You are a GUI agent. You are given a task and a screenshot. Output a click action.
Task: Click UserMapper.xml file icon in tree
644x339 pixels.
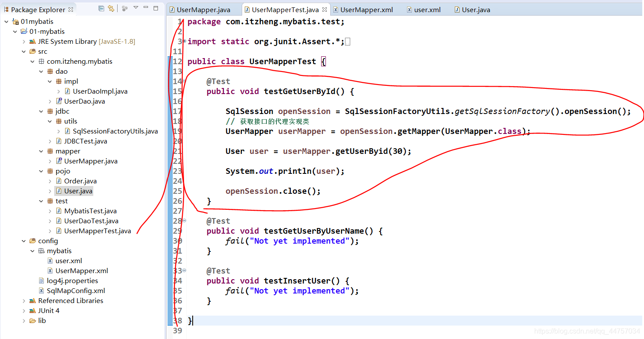click(x=50, y=271)
